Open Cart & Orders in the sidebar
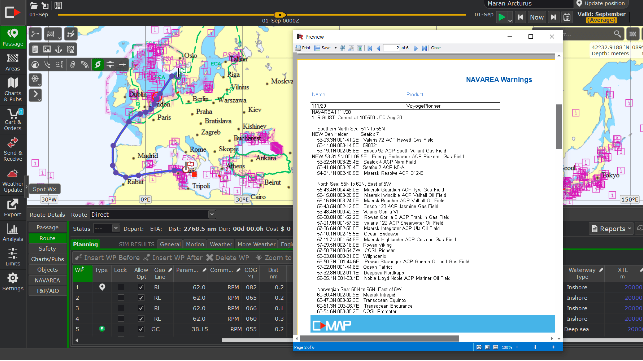 (13, 119)
